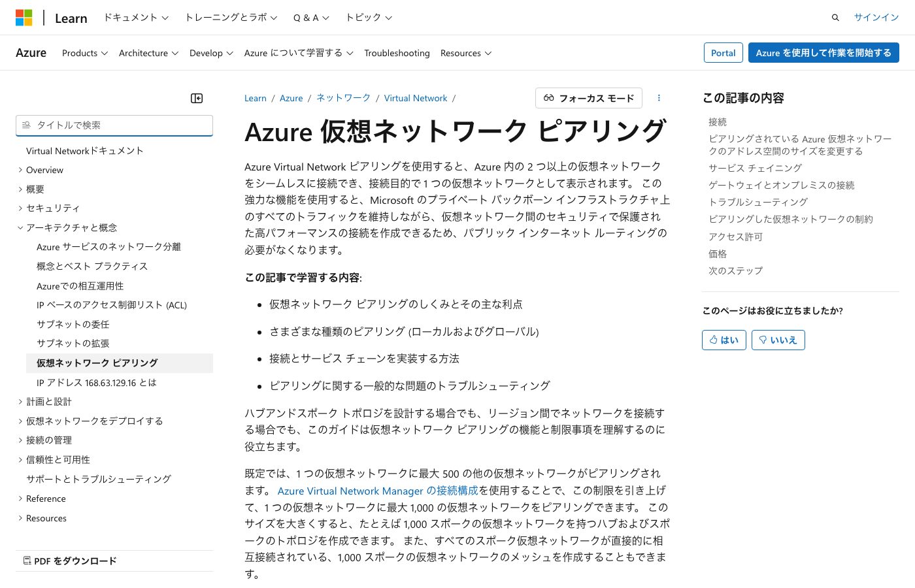This screenshot has width=915, height=588.
Task: Open Azure Virtual Network Manager の接続構成 link
Action: coord(378,491)
